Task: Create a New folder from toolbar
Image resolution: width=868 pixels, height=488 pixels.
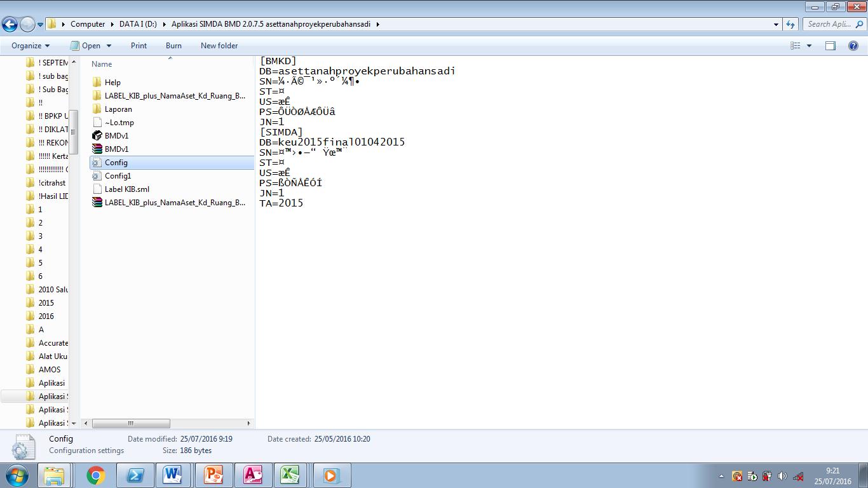Action: pyautogui.click(x=219, y=46)
